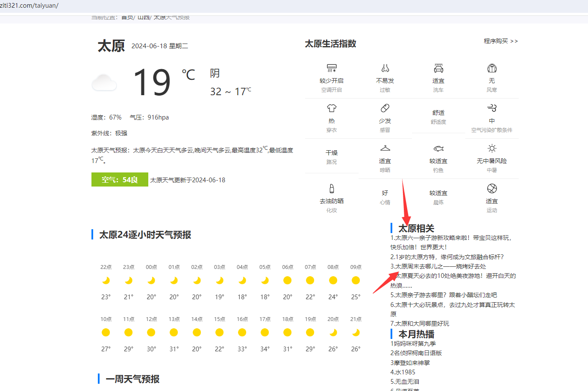Click the moon icon under 22点
This screenshot has width=588, height=391.
(x=106, y=280)
